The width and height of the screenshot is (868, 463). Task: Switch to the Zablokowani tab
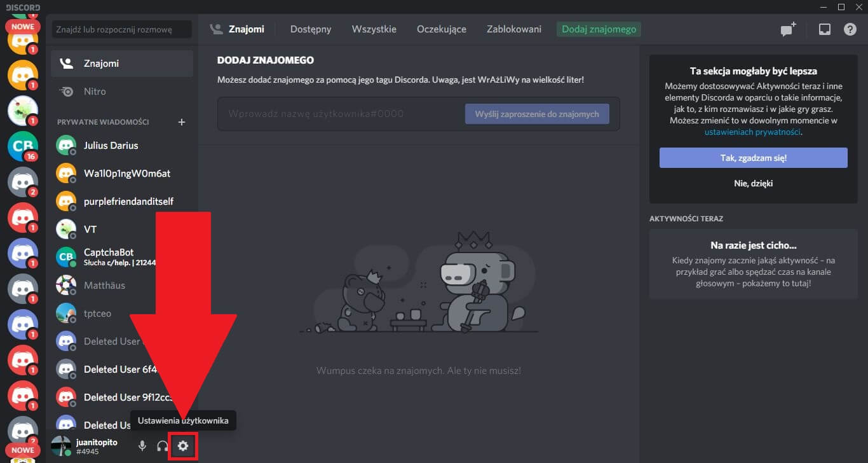click(x=514, y=29)
